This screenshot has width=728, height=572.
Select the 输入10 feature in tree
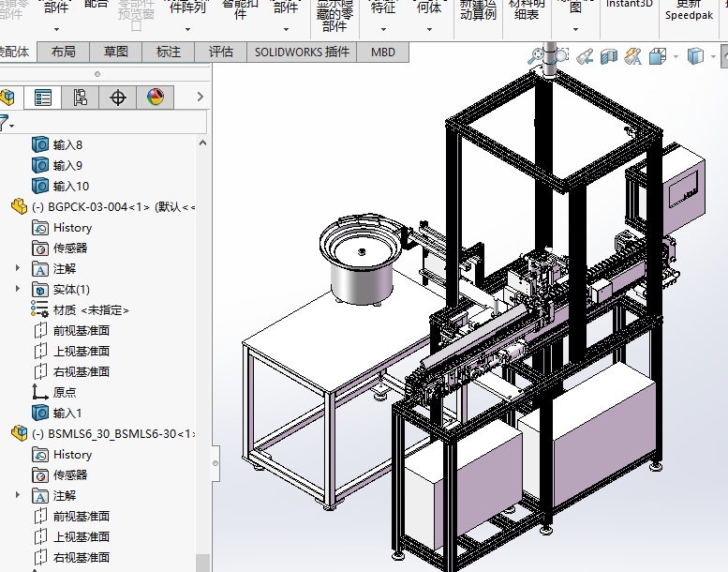[71, 186]
